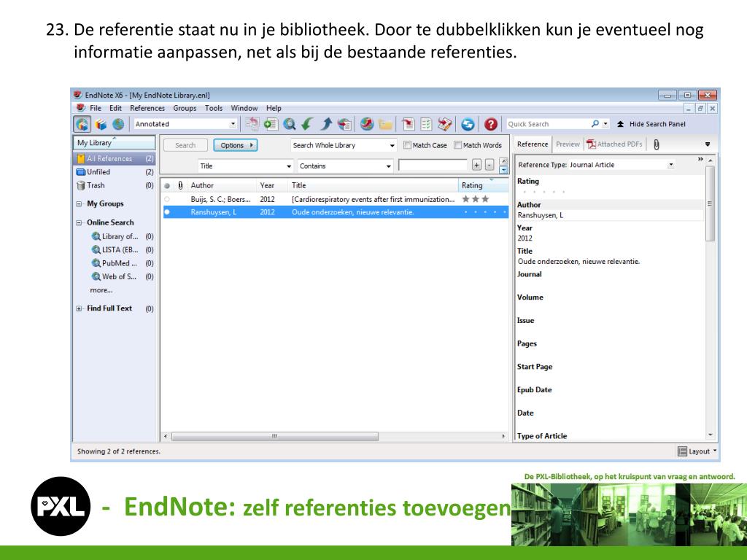
Task: Open the Help menu
Action: (274, 108)
